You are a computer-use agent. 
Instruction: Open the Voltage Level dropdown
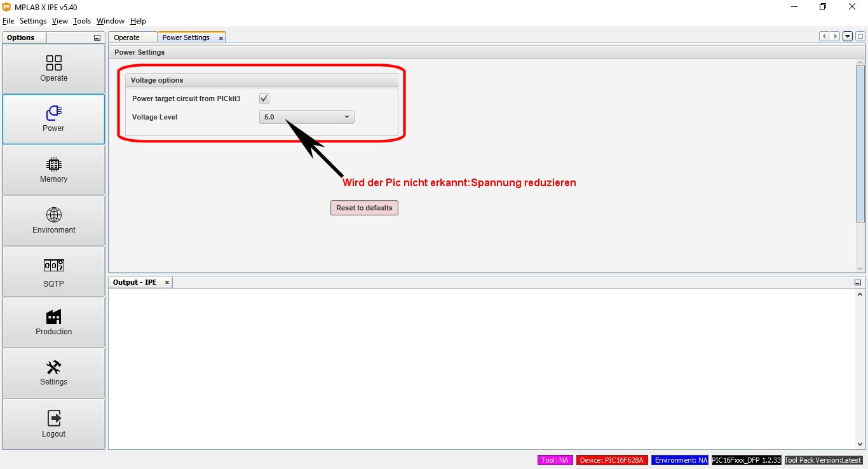(x=306, y=117)
